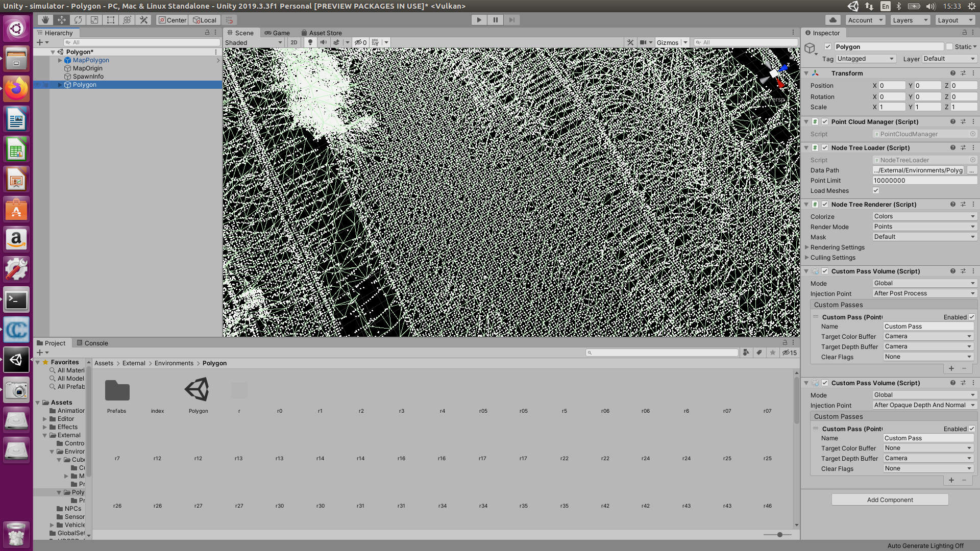Open the Play button to enter Play mode
Image resolution: width=980 pixels, height=551 pixels.
click(x=479, y=20)
